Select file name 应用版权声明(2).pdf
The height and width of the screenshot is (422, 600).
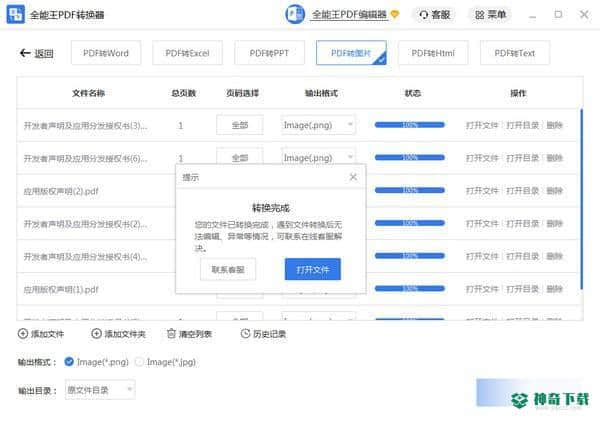pos(61,191)
